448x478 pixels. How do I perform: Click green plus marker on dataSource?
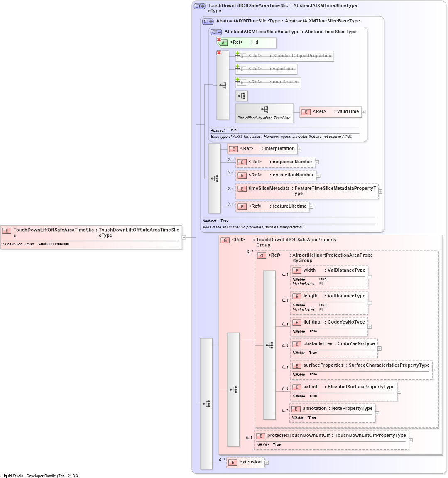click(238, 80)
